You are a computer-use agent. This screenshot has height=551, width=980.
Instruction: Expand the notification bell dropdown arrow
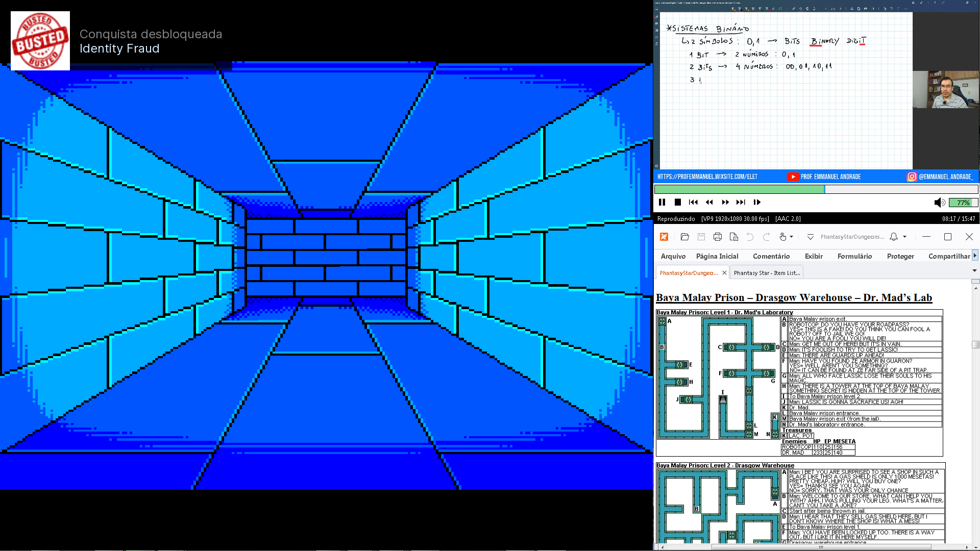[x=905, y=237]
